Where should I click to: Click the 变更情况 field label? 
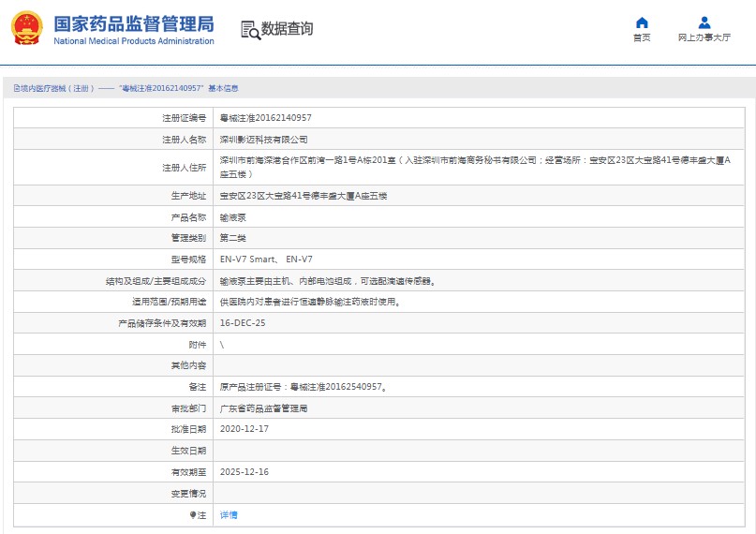188,494
